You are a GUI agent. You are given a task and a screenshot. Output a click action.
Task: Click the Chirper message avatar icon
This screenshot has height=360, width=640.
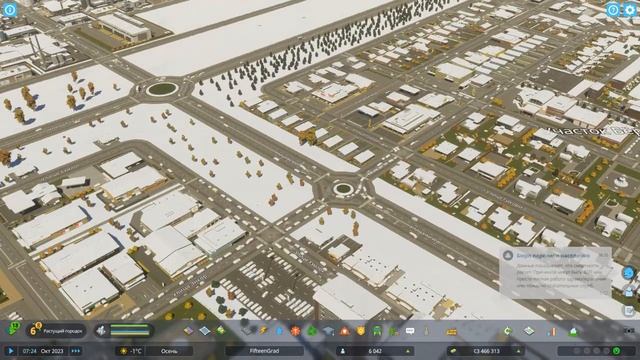tap(508, 256)
